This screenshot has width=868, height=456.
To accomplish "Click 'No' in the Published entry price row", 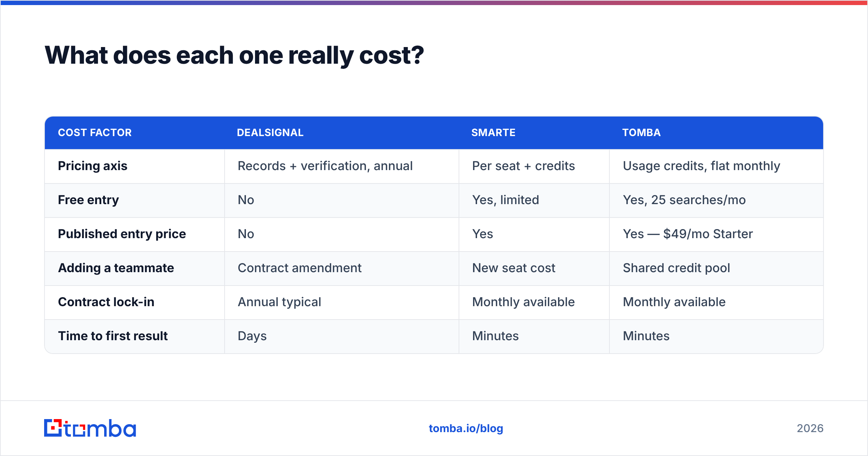I will click(246, 234).
